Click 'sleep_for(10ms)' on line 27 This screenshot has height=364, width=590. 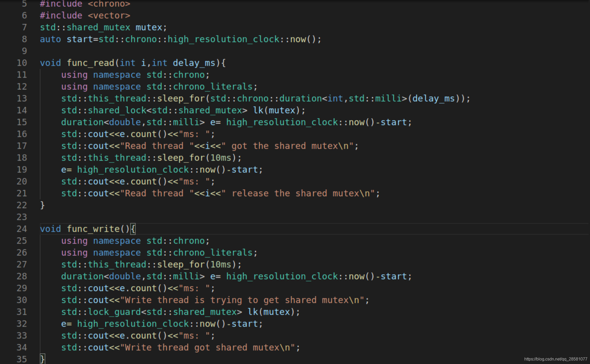pos(196,264)
